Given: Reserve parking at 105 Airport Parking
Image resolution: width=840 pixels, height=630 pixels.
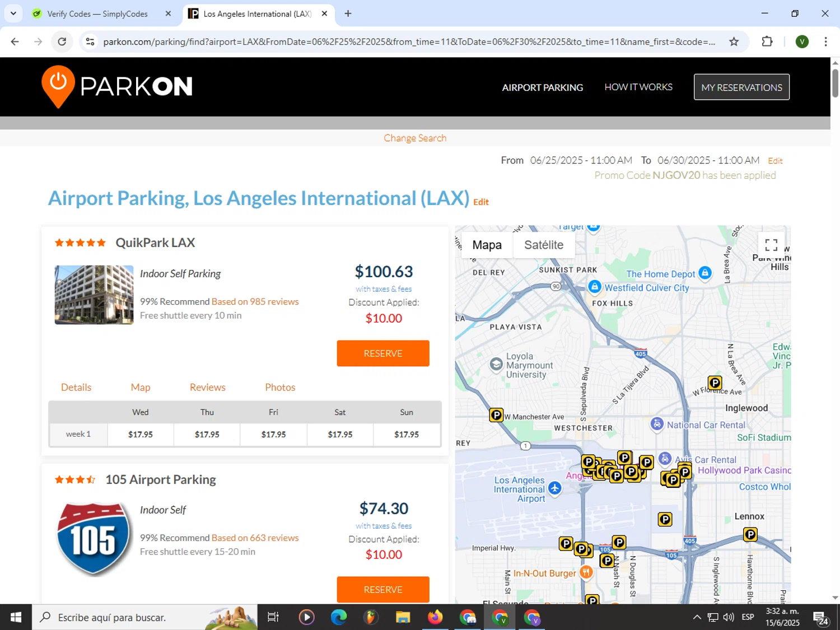Looking at the screenshot, I should click(x=383, y=590).
